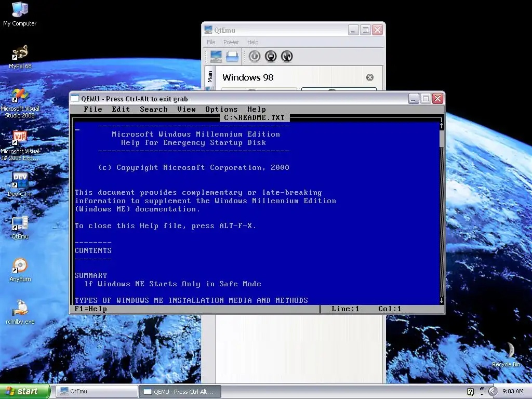Click the CONTENTS heading in the document
Image resolution: width=532 pixels, height=399 pixels.
pos(93,250)
